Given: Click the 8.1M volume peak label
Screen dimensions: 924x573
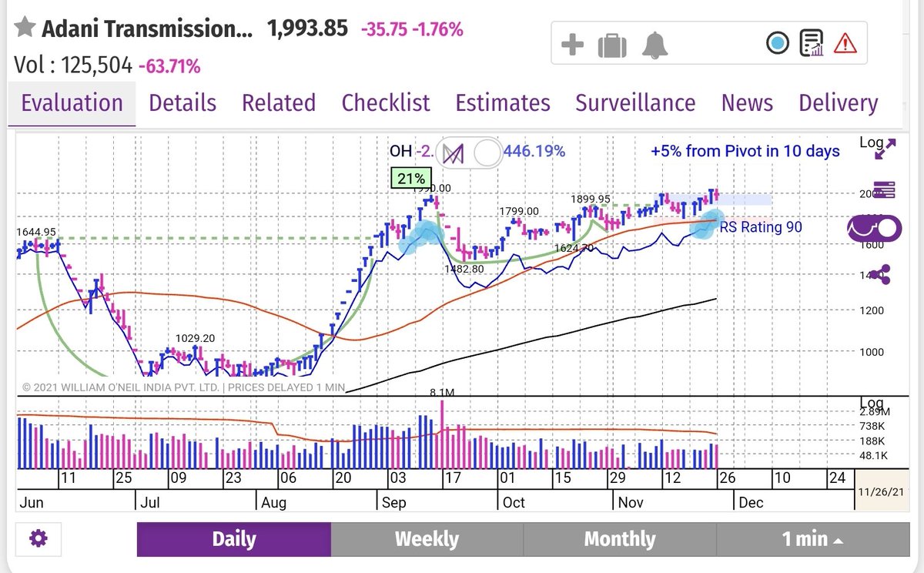Looking at the screenshot, I should point(442,393).
